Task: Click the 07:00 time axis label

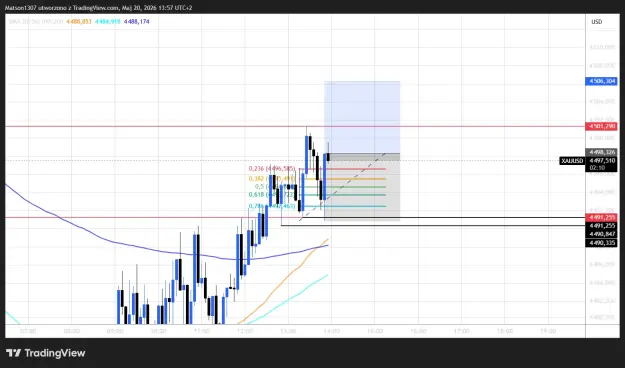Action: 28,331
